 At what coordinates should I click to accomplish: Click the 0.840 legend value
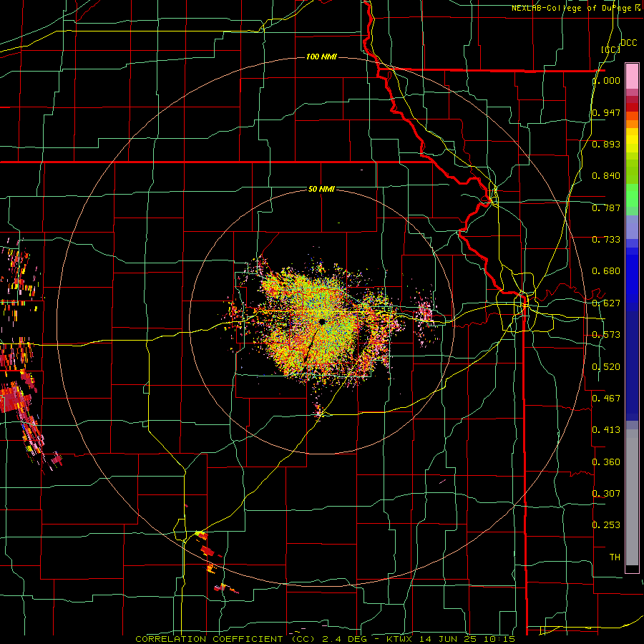click(606, 176)
